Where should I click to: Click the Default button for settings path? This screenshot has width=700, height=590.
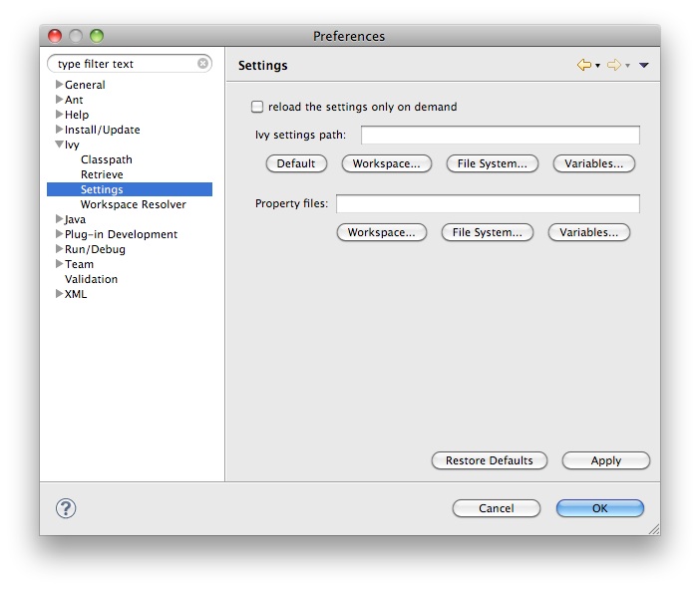click(x=296, y=163)
